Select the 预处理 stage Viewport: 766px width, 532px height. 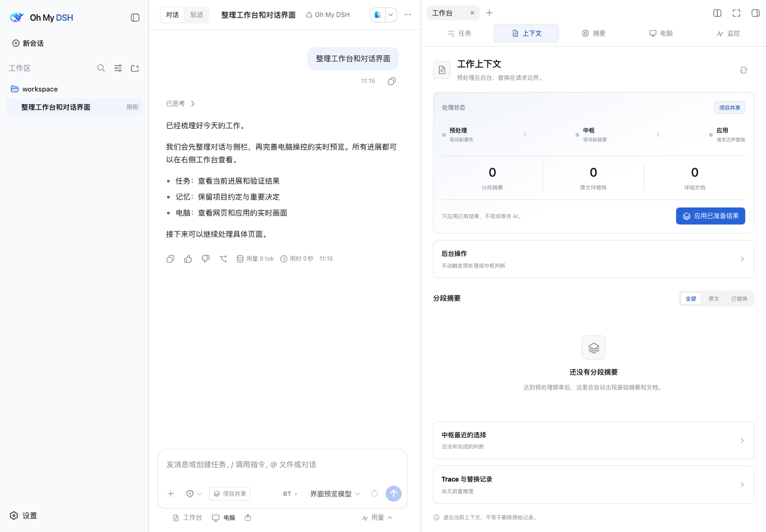[457, 135]
